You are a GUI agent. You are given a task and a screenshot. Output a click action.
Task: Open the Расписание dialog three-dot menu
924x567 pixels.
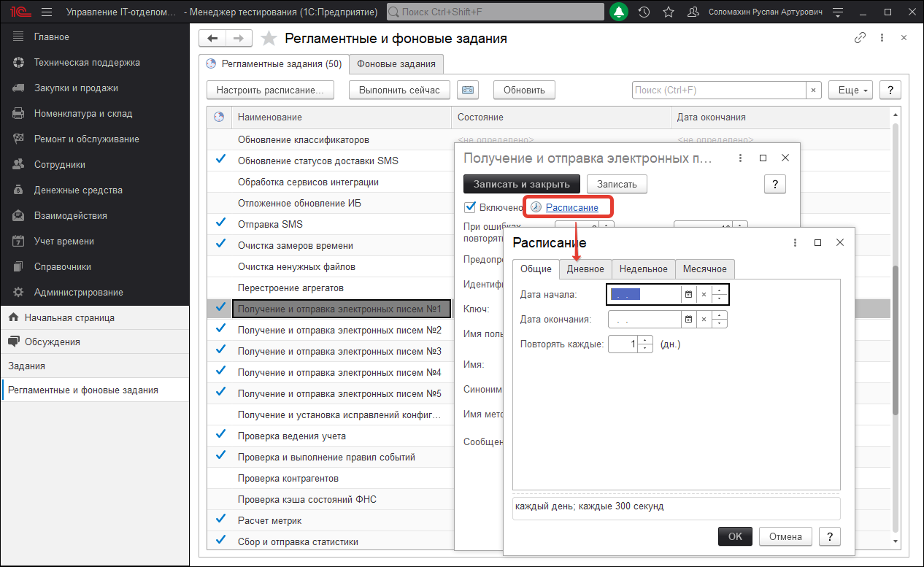[x=795, y=242]
